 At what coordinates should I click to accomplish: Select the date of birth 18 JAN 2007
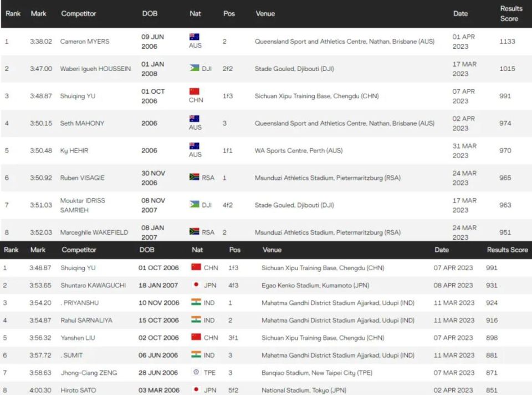[158, 285]
